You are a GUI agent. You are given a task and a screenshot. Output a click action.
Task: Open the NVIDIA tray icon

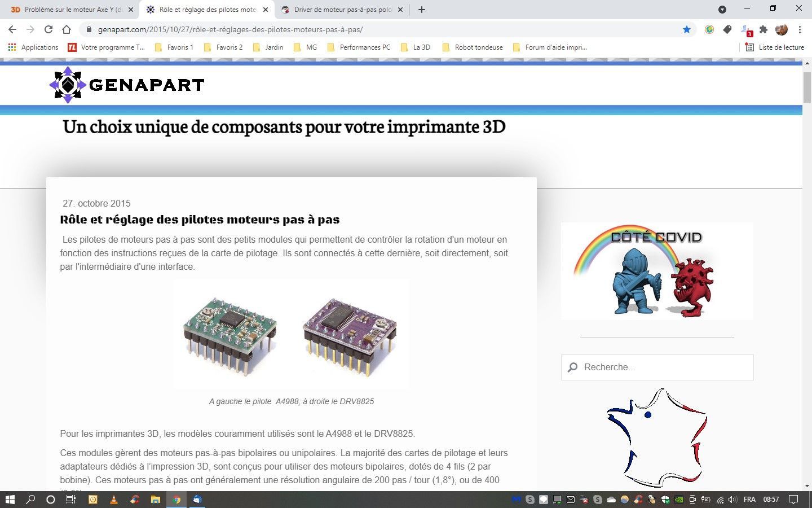point(679,500)
